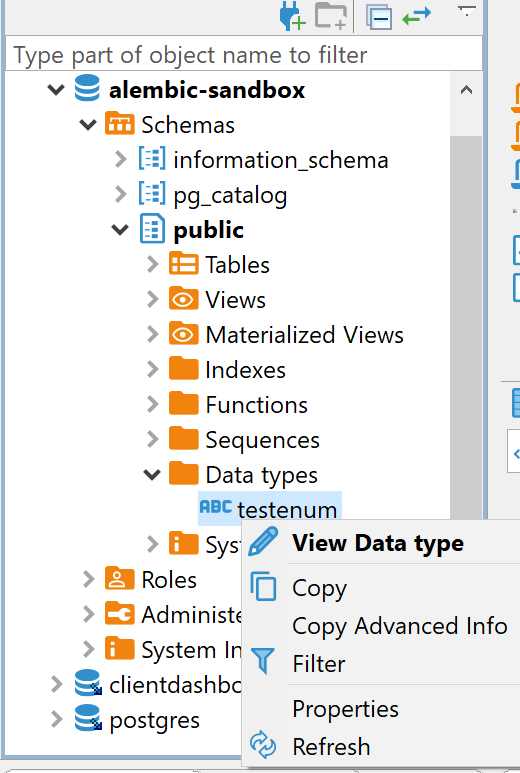Click the Collapse All toolbar icon
520x773 pixels.
pos(379,17)
